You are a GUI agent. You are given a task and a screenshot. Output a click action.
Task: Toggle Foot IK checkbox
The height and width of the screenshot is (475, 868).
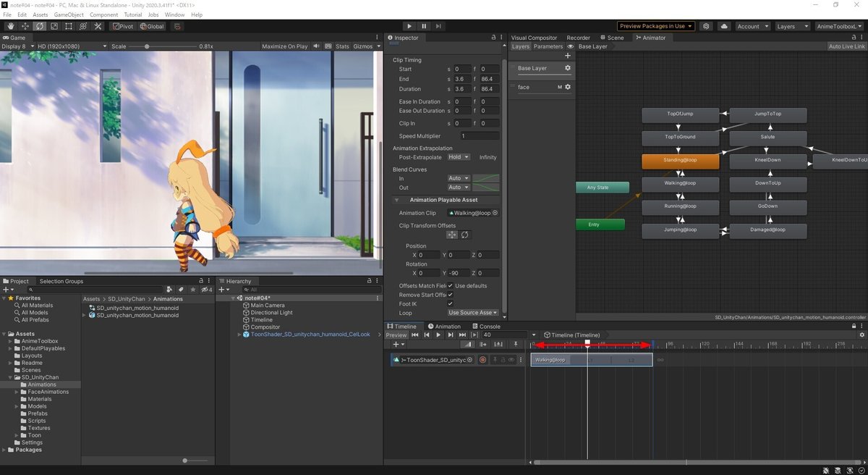pos(450,303)
